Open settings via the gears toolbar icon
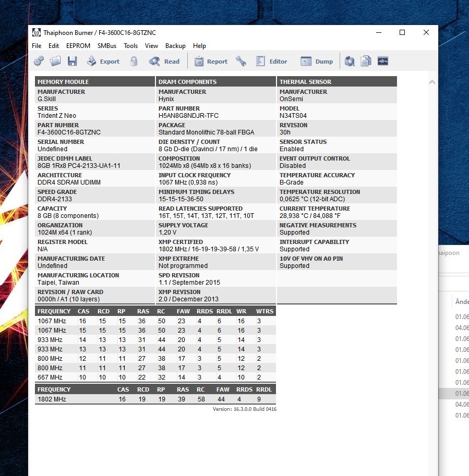469x476 pixels. [39, 61]
